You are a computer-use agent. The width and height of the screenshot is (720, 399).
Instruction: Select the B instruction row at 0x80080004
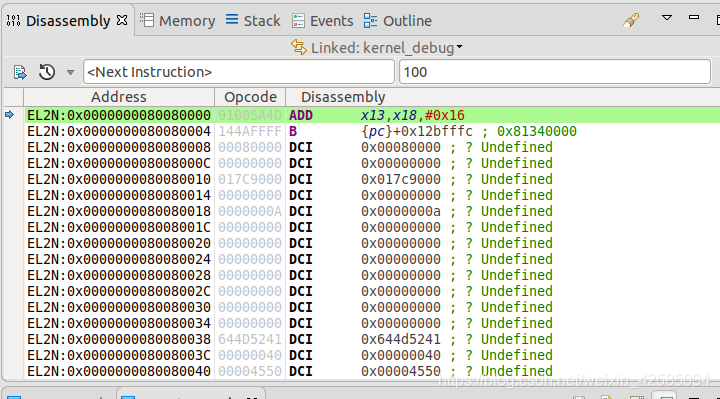[372, 131]
